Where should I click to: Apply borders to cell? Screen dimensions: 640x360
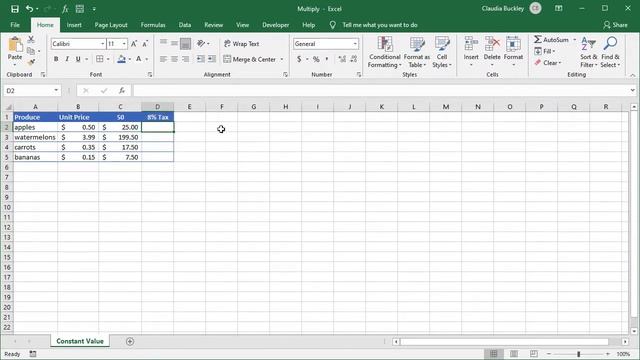tap(100, 59)
